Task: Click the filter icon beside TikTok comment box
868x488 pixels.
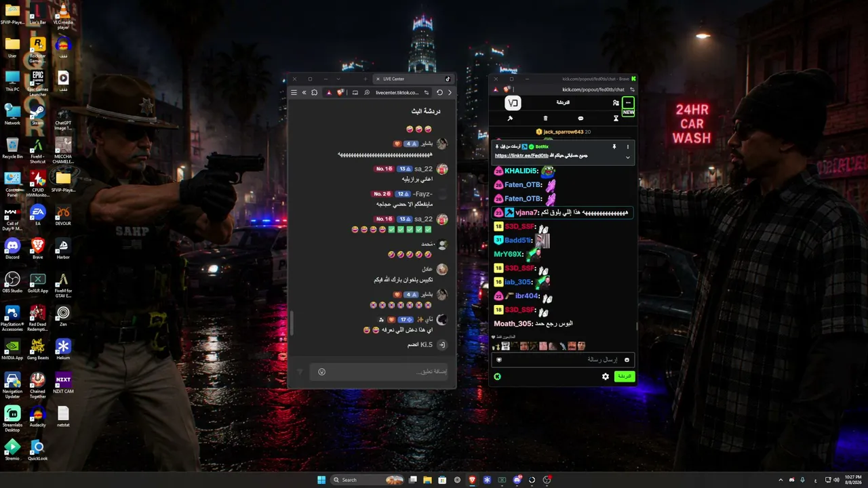Action: click(x=300, y=371)
